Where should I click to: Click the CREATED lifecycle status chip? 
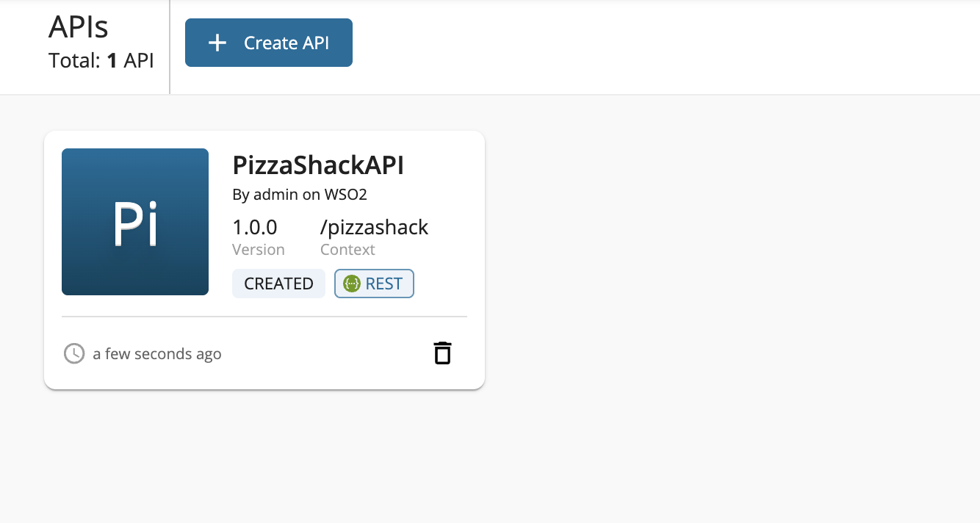pyautogui.click(x=278, y=284)
